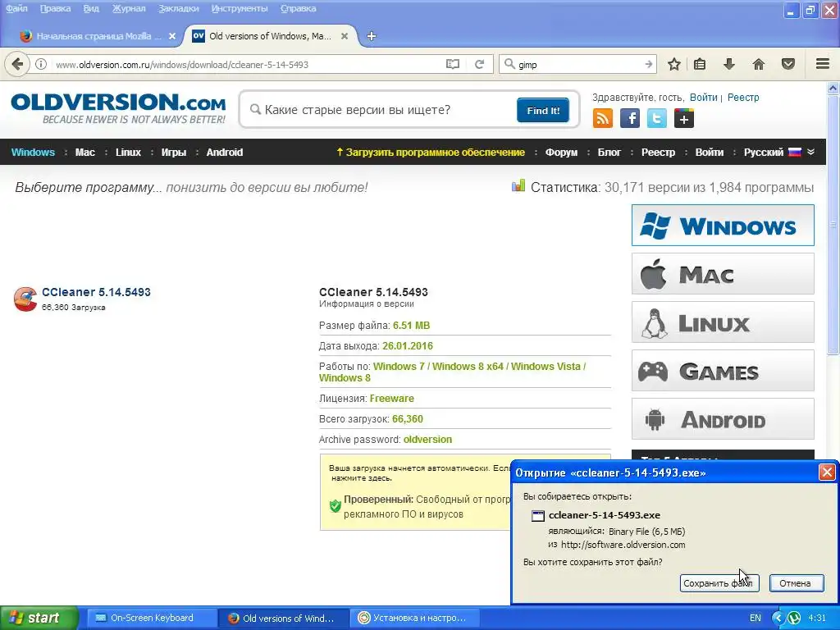Expand the Russian language dropdown chevron

click(811, 152)
